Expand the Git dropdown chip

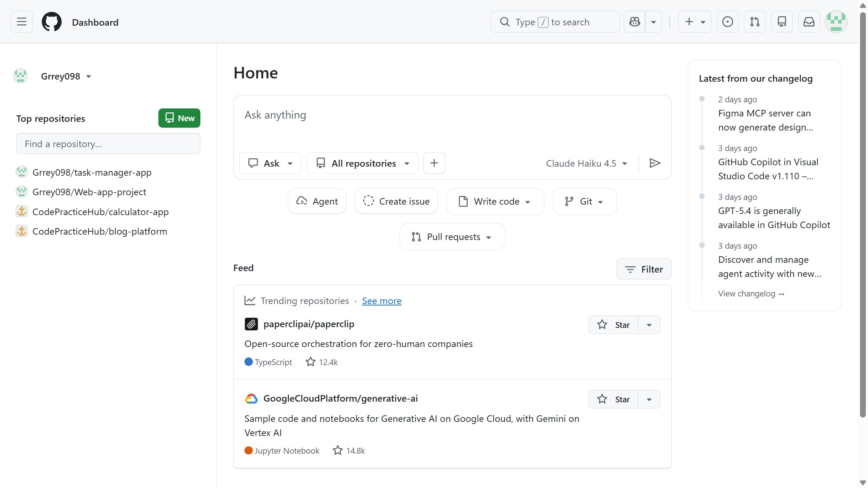point(585,201)
